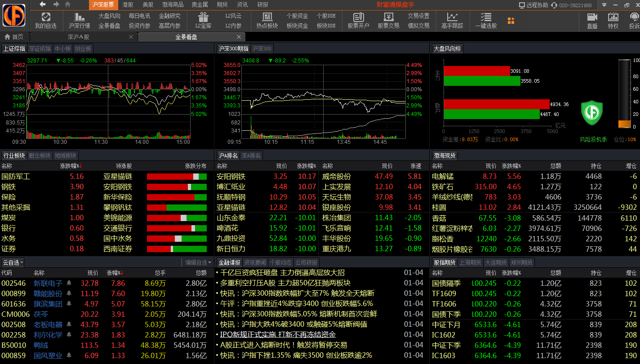Open 渤海商品 menu

tap(173, 4)
